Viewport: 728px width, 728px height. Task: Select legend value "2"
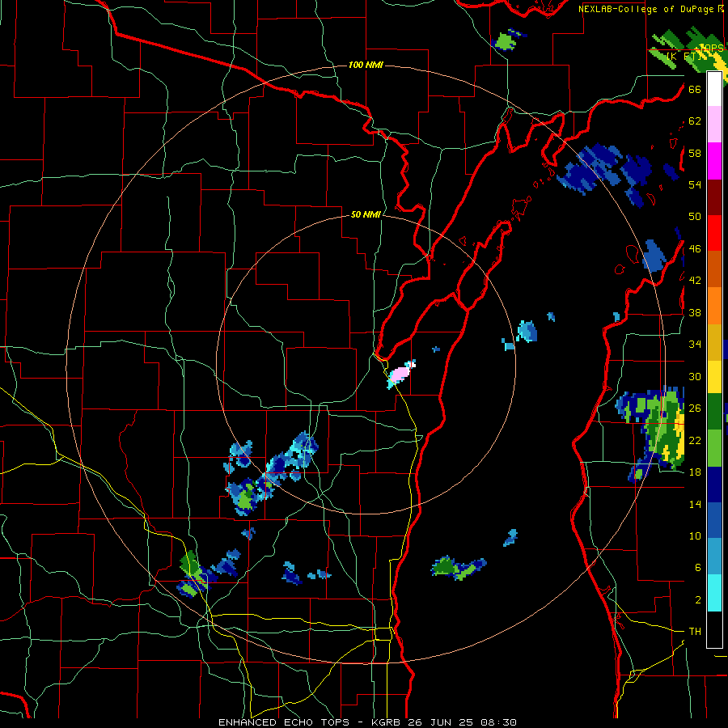(698, 600)
